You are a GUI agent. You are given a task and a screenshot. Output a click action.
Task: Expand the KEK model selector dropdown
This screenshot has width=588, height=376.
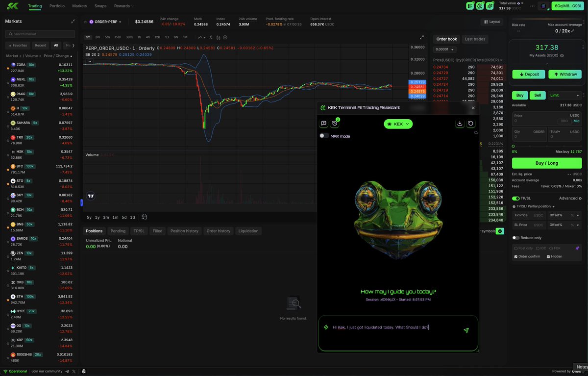pyautogui.click(x=398, y=124)
